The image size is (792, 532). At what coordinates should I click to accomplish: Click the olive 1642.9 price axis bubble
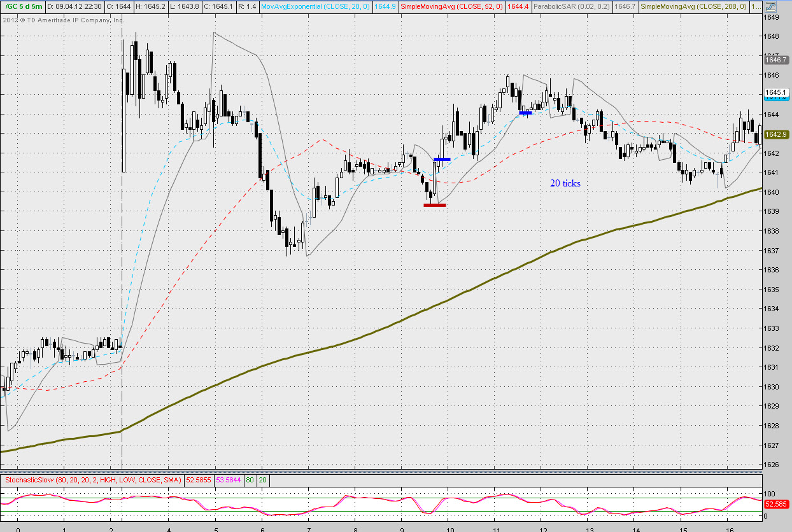pyautogui.click(x=776, y=134)
